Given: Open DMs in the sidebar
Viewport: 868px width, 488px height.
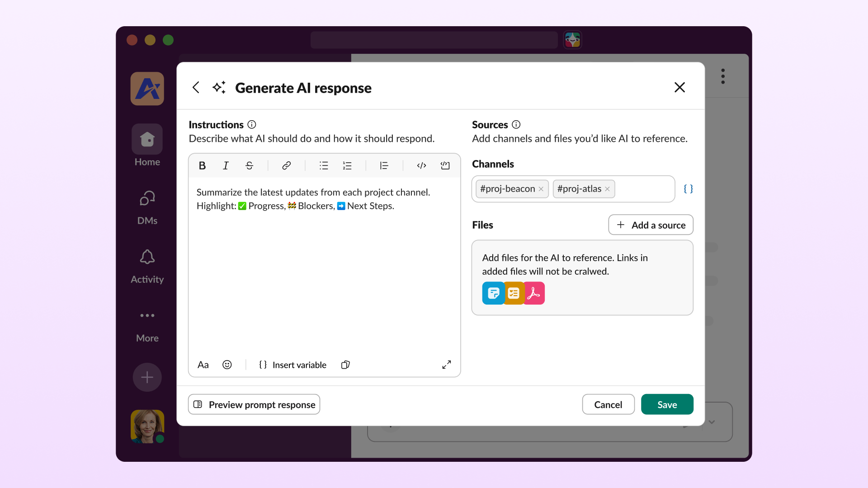Looking at the screenshot, I should point(147,207).
